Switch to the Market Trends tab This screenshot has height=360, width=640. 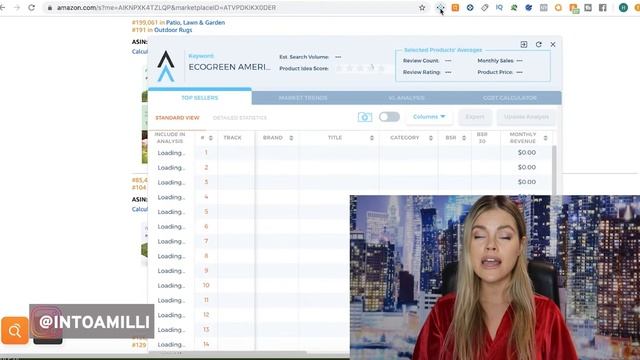tap(303, 98)
